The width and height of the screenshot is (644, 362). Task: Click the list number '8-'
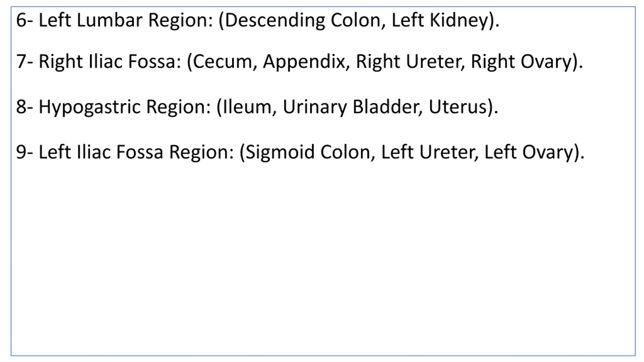(24, 107)
